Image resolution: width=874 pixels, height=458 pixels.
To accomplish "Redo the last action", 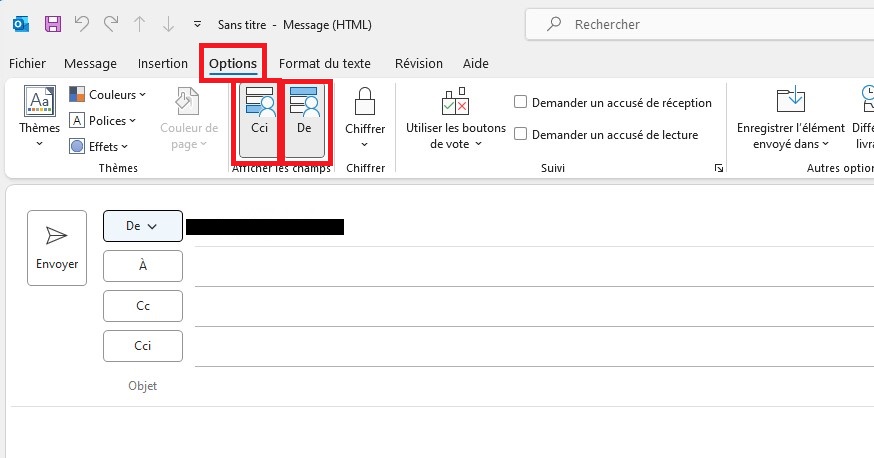I will pyautogui.click(x=111, y=24).
